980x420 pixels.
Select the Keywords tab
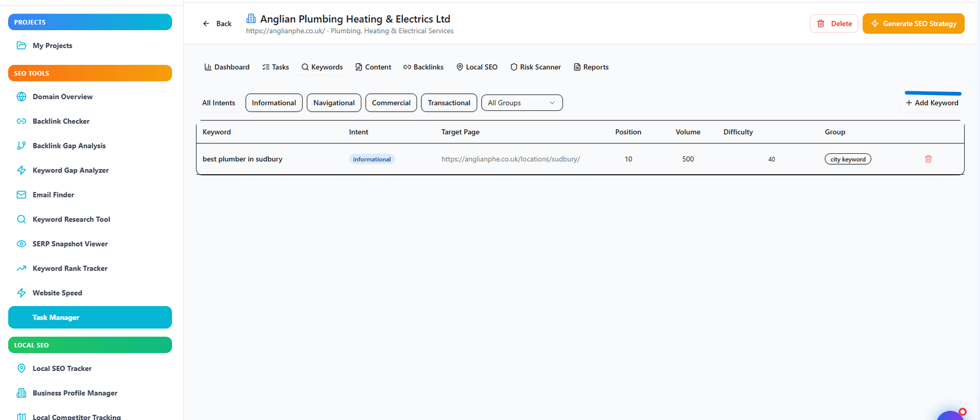point(322,67)
